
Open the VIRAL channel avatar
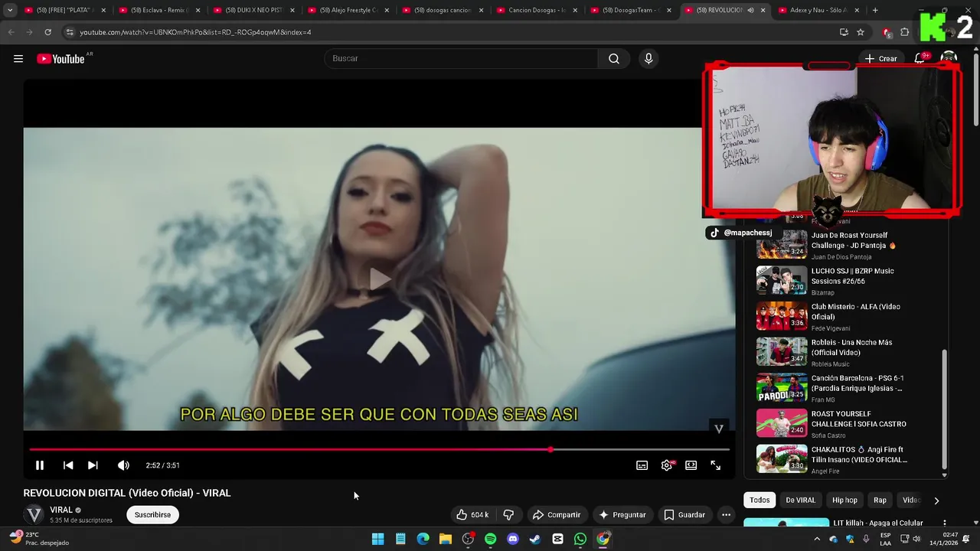tap(34, 514)
